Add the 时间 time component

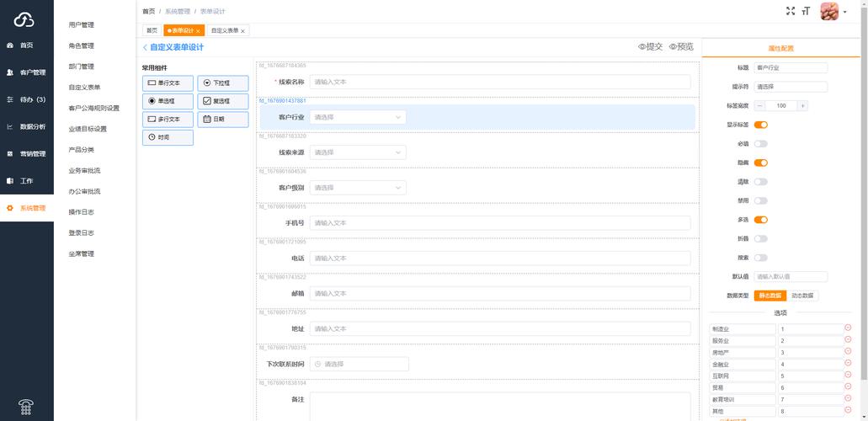(168, 137)
